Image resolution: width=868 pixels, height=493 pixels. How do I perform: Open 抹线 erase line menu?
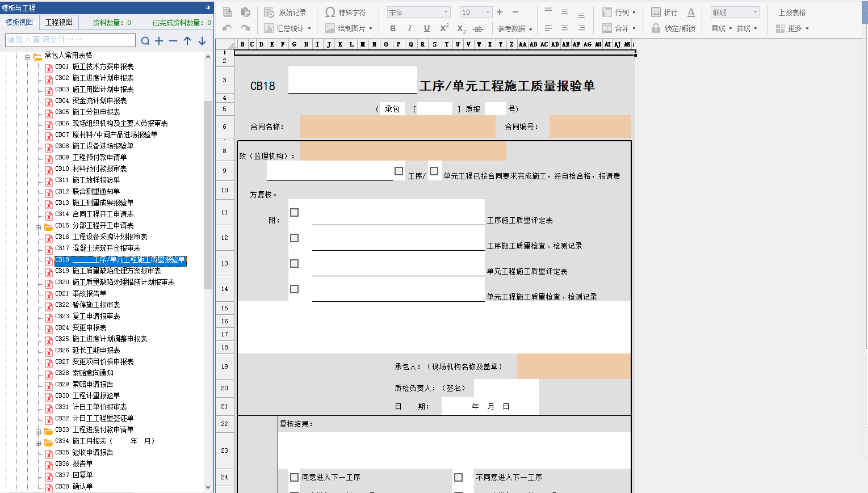(747, 28)
